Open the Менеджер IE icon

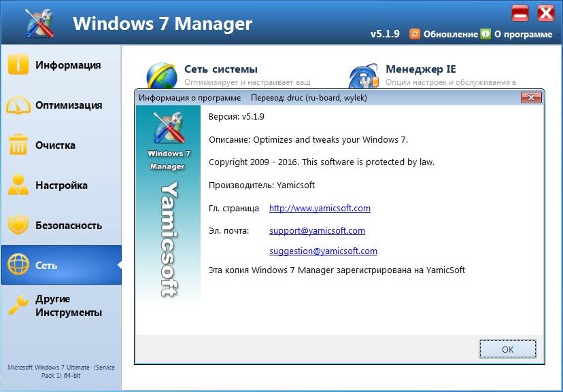364,75
